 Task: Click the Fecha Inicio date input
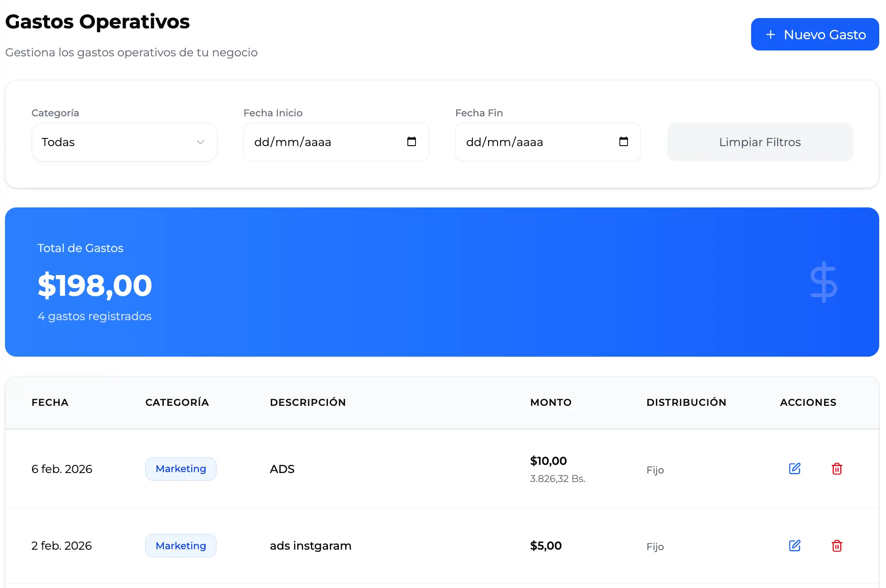pos(316,142)
